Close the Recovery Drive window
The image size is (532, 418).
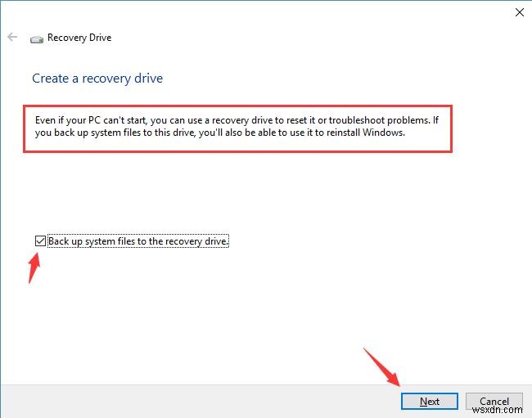pyautogui.click(x=519, y=12)
